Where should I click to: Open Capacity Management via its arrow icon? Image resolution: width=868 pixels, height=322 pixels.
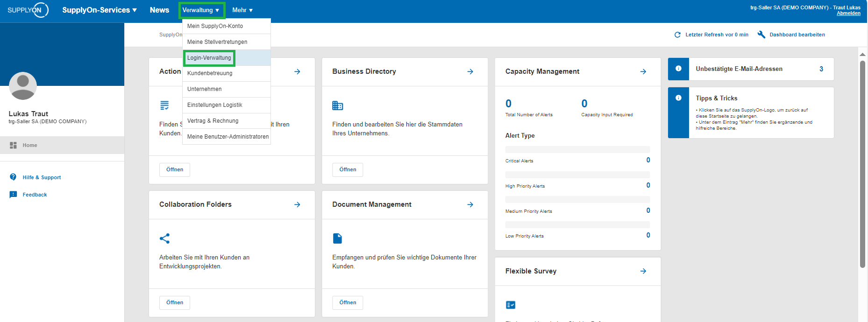pos(643,71)
